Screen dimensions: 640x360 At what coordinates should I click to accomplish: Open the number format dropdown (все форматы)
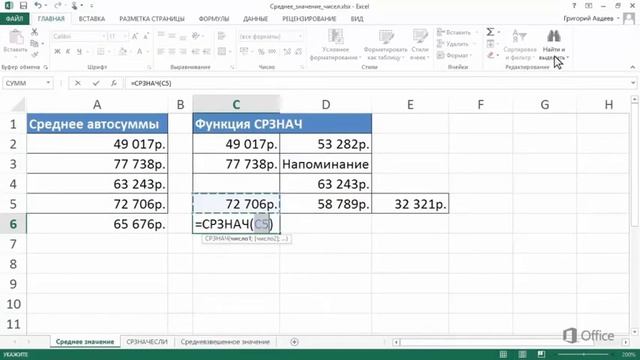[x=300, y=36]
